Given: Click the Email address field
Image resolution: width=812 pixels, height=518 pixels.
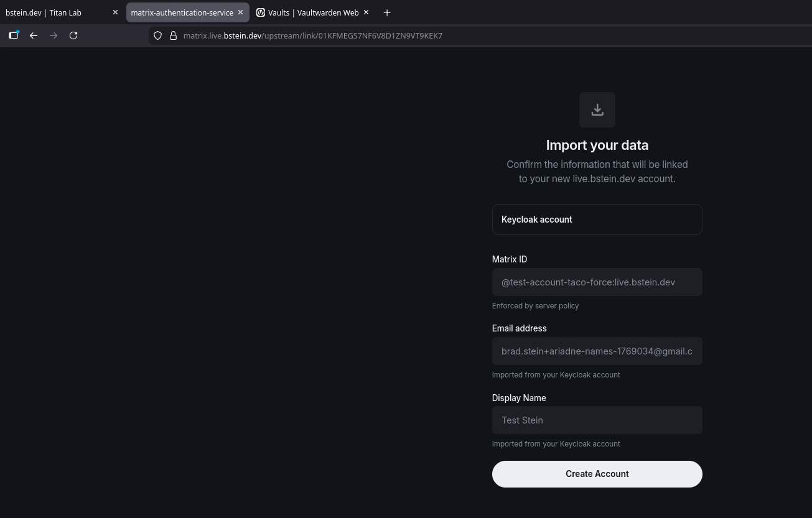Looking at the screenshot, I should click(597, 351).
